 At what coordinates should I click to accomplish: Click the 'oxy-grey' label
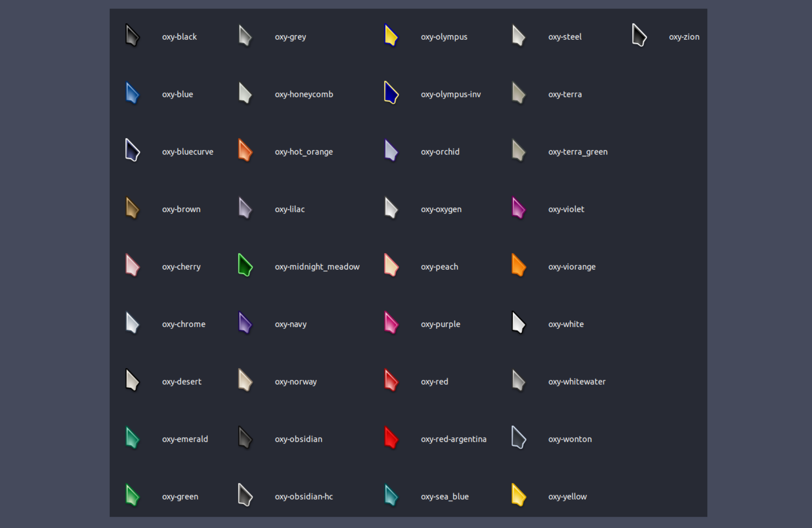pos(290,37)
